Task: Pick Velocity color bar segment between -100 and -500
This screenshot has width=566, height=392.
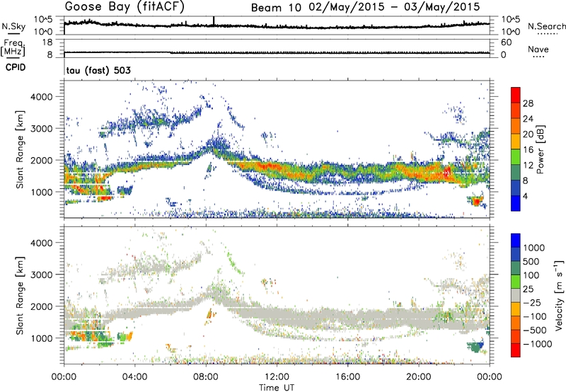Action: coord(516,323)
